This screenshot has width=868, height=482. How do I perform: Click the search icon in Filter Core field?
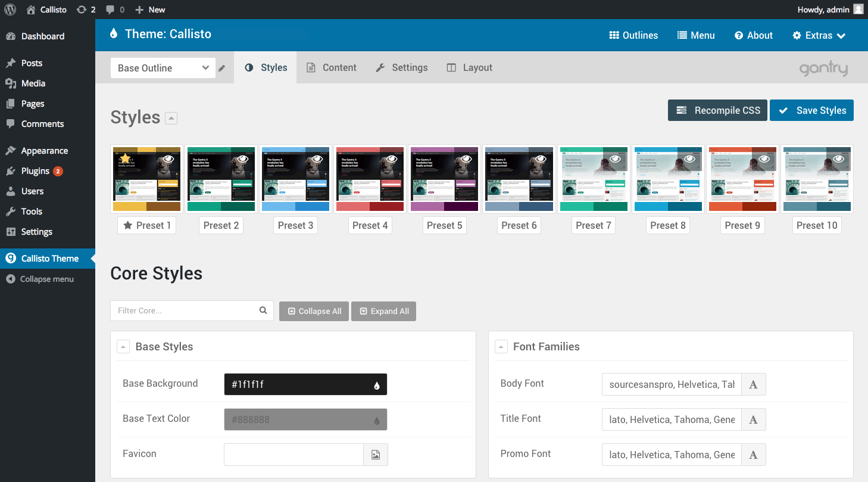pyautogui.click(x=263, y=310)
